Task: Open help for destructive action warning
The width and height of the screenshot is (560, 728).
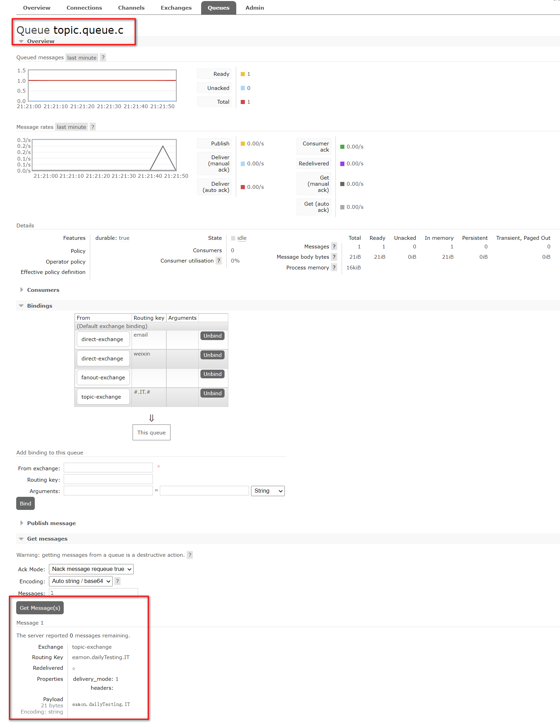Action: click(x=190, y=555)
